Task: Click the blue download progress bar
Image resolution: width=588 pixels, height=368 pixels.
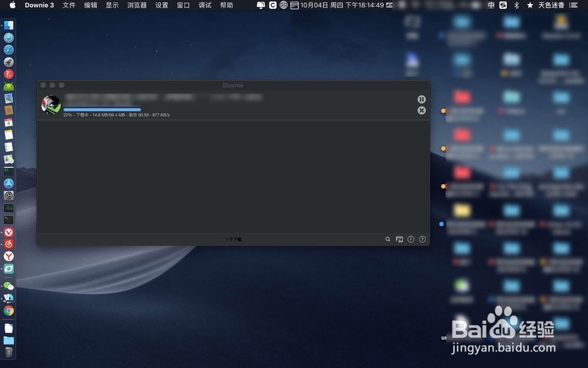Action: 102,110
